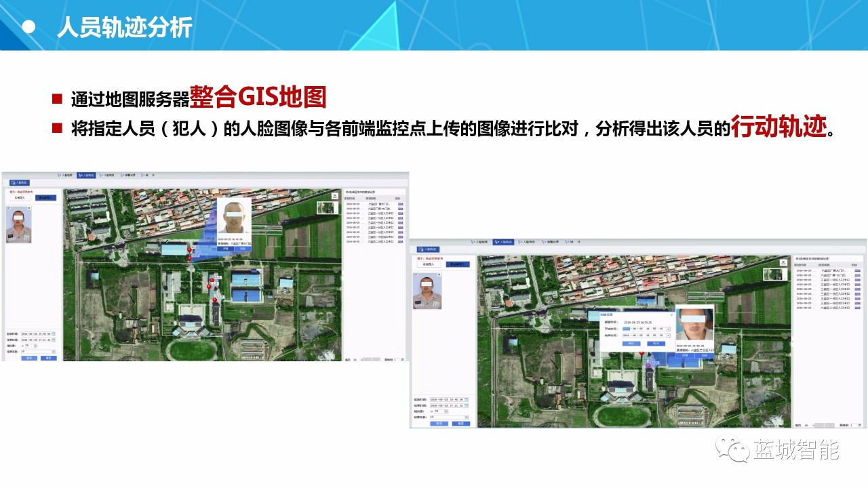Switch to 人脸检索 tab in left screenshot

pos(64,175)
